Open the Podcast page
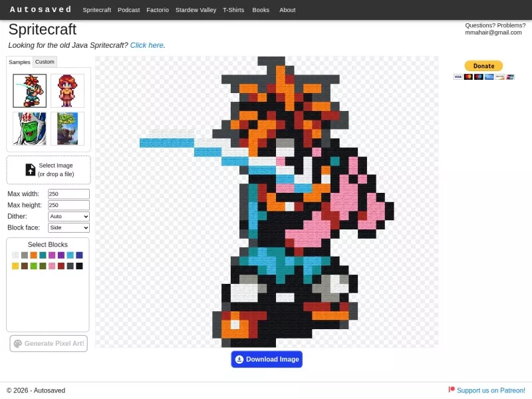532x399 pixels. click(x=128, y=10)
